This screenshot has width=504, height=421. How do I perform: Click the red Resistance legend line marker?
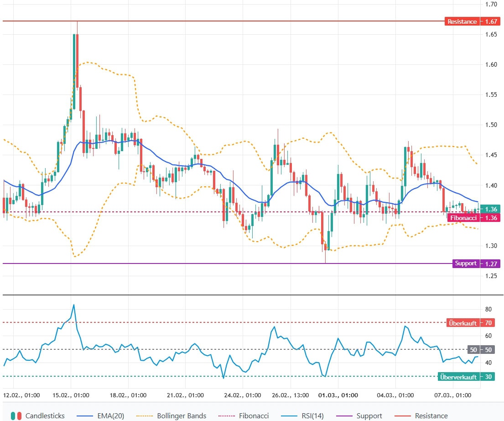pyautogui.click(x=402, y=416)
